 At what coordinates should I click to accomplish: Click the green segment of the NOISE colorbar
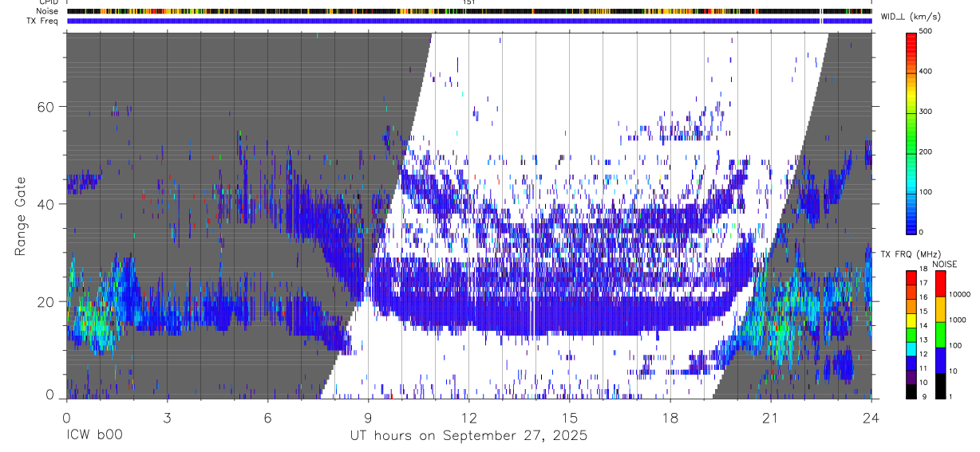click(940, 334)
